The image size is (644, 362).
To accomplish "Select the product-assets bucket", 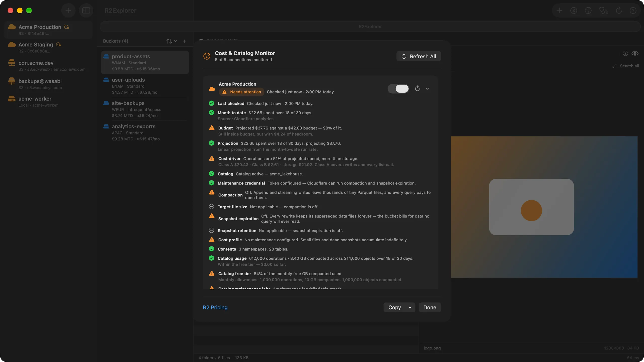I will pos(145,62).
